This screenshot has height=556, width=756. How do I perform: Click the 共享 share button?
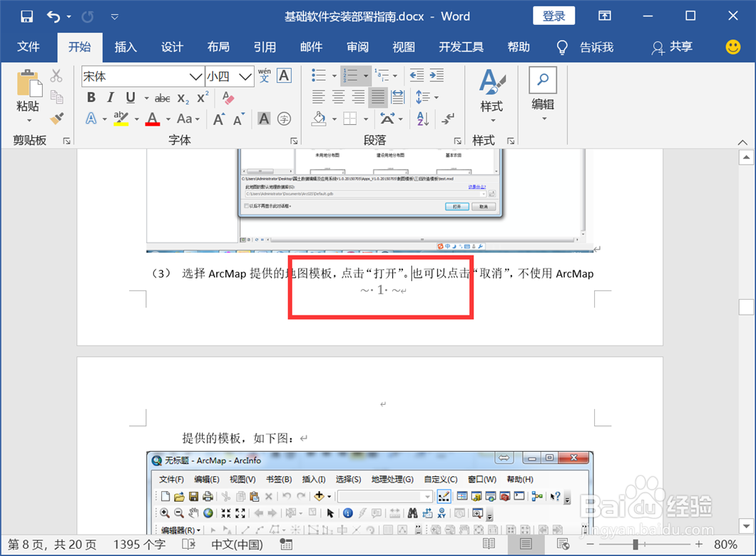point(672,47)
